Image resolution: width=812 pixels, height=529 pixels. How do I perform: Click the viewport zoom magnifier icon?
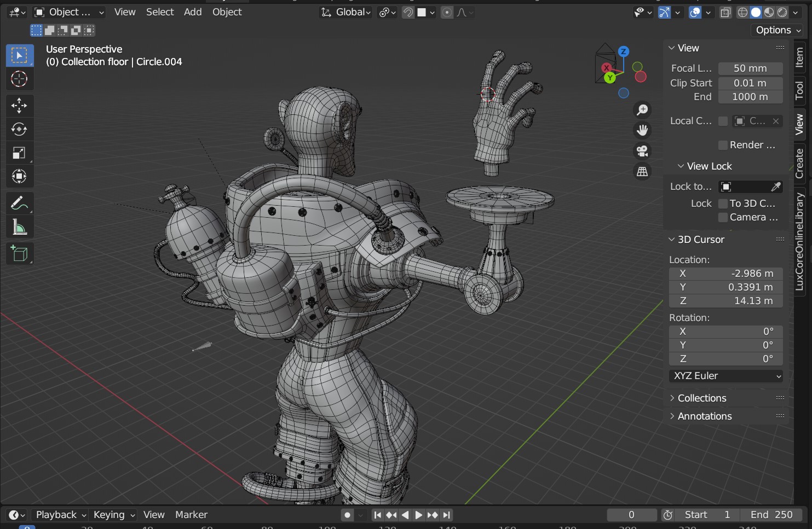(642, 110)
